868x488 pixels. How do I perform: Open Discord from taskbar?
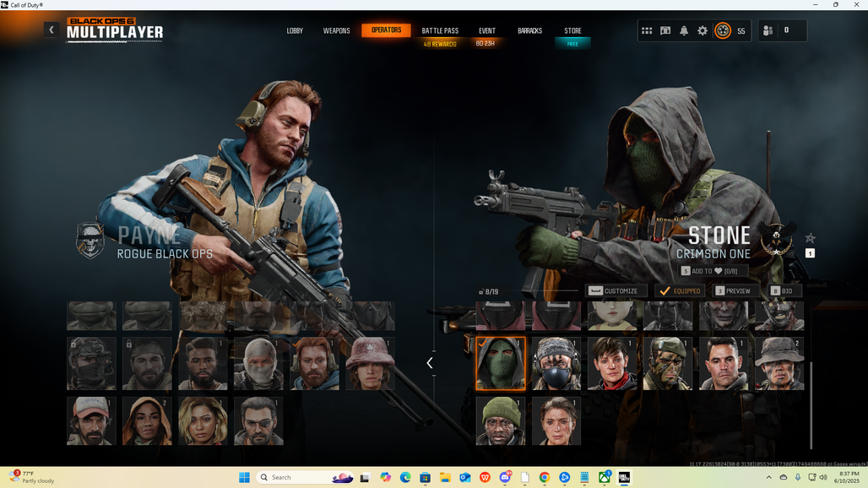tap(505, 478)
